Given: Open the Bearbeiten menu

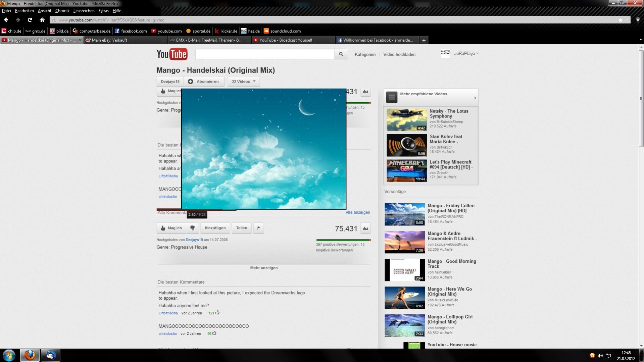Looking at the screenshot, I should pyautogui.click(x=24, y=11).
